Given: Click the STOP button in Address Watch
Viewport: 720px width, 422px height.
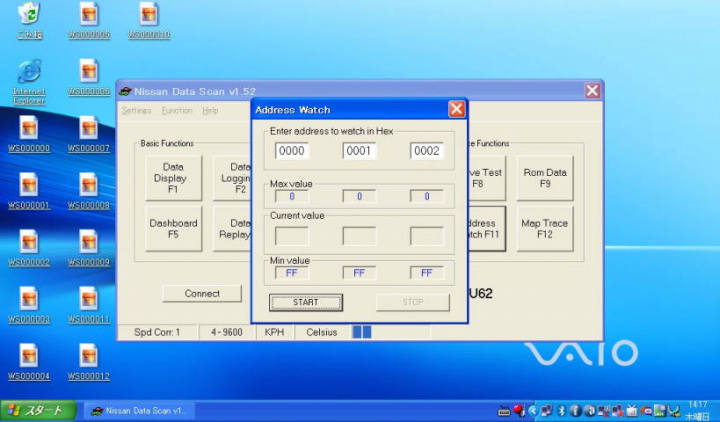Looking at the screenshot, I should pos(413,302).
